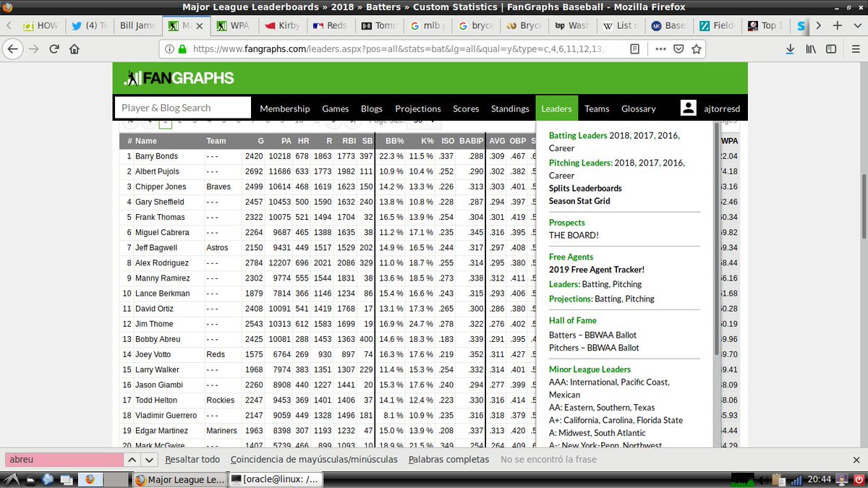
Task: Click the forward navigation arrow
Action: [33, 49]
